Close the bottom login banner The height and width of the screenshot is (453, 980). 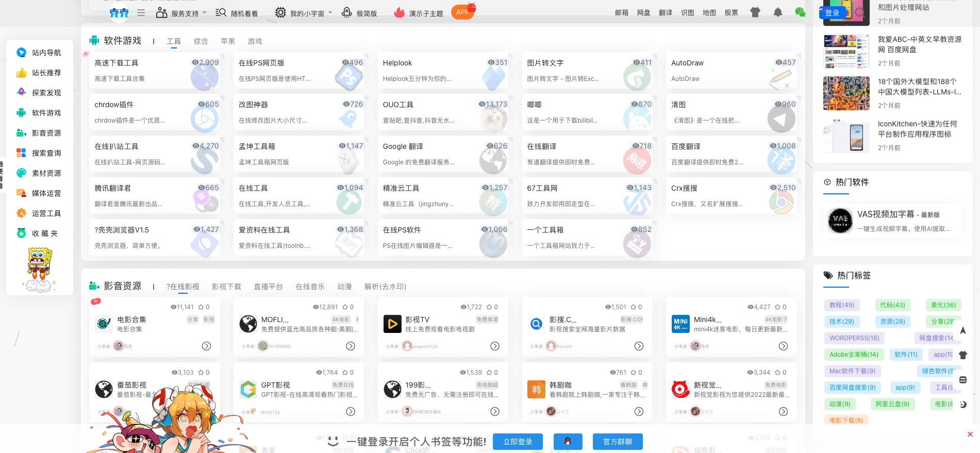click(970, 434)
